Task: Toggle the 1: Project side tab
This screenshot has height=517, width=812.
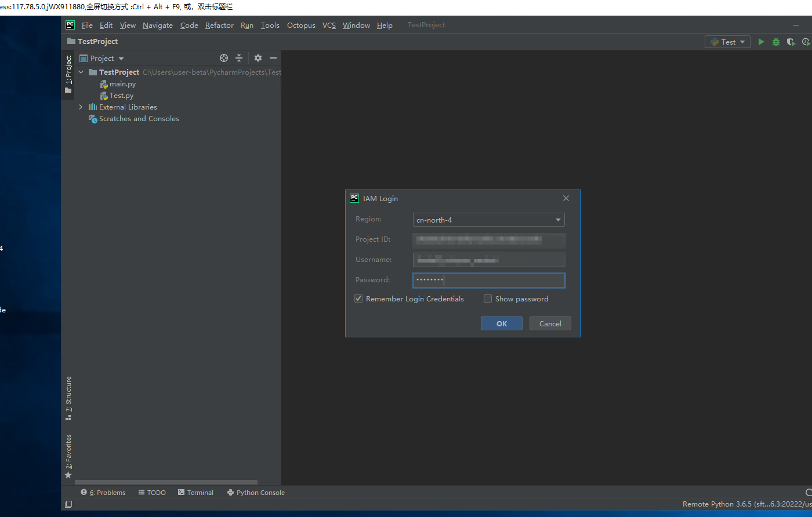Action: [68, 74]
